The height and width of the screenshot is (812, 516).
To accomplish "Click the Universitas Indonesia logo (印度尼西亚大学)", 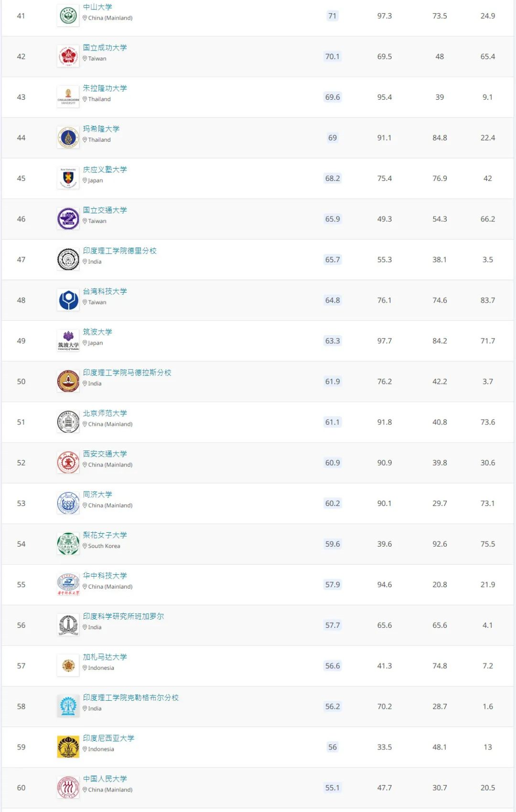I will [x=68, y=747].
